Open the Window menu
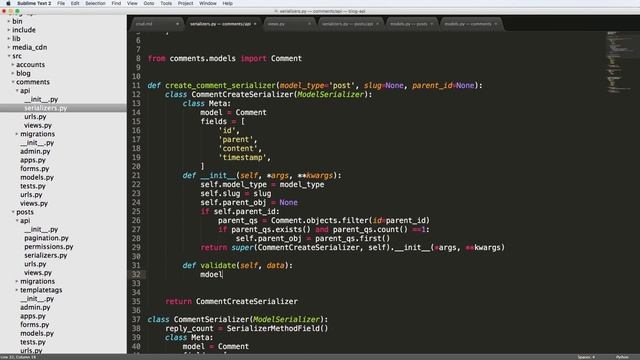Image resolution: width=640 pixels, height=360 pixels. (x=208, y=3)
